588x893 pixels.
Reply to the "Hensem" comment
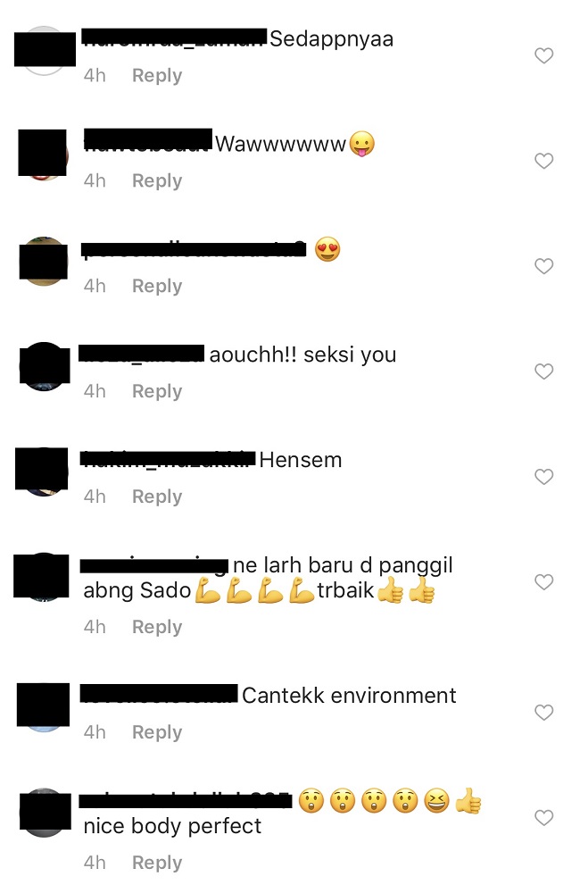tap(157, 497)
